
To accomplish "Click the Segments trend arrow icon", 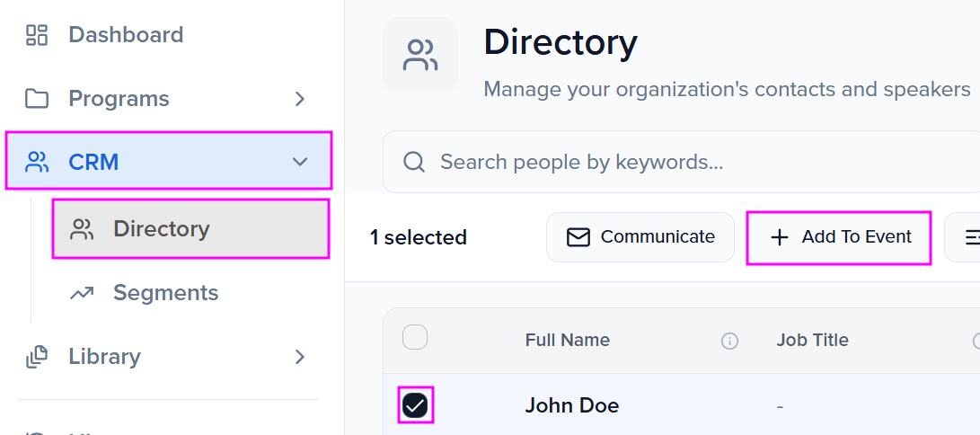I will pos(82,293).
